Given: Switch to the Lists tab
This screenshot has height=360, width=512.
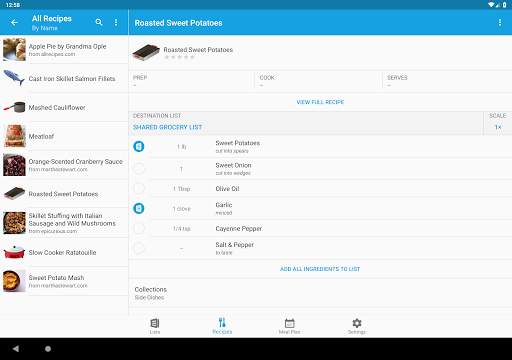Looking at the screenshot, I should (x=155, y=326).
